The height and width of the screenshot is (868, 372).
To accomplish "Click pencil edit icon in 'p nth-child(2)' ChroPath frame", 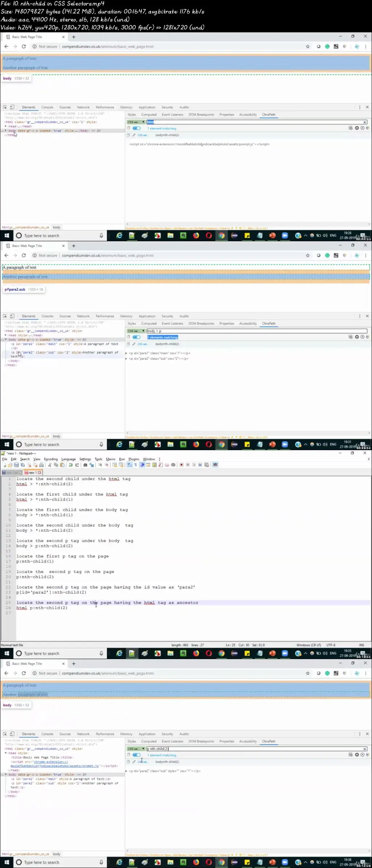I will click(x=134, y=762).
